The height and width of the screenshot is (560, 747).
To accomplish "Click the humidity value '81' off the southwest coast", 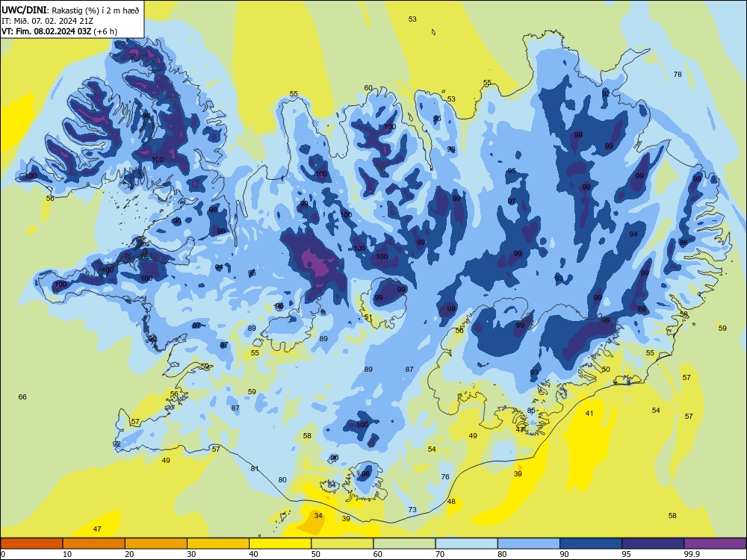I will click(255, 469).
